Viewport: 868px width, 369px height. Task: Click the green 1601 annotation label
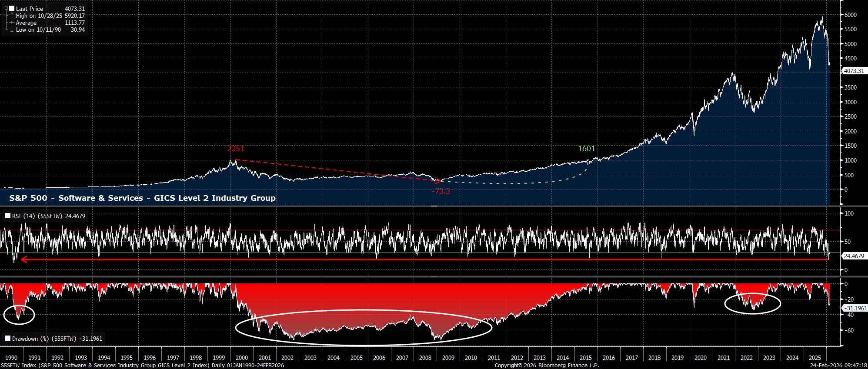coord(586,149)
